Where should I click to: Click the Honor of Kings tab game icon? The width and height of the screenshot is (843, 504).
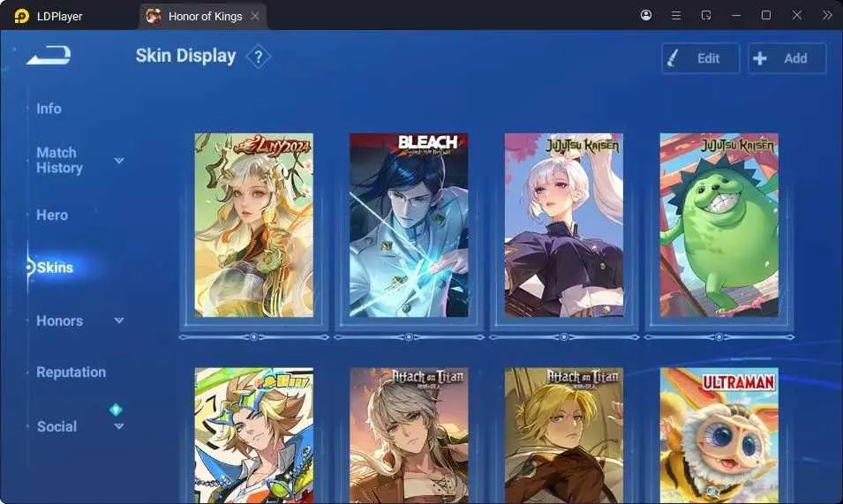[154, 16]
